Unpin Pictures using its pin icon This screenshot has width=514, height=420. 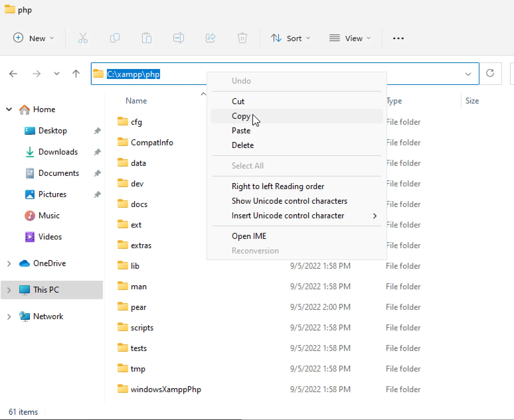pyautogui.click(x=97, y=194)
